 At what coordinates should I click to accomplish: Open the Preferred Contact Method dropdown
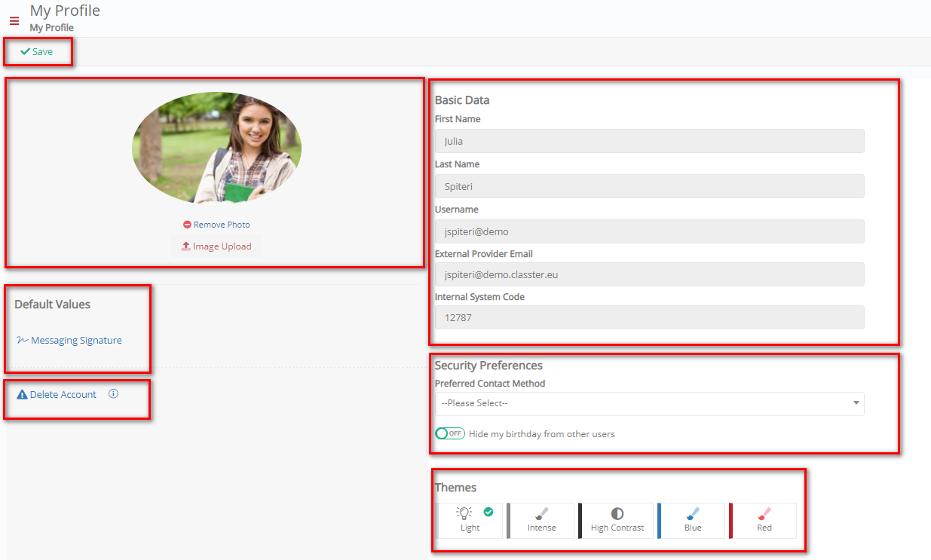point(650,403)
